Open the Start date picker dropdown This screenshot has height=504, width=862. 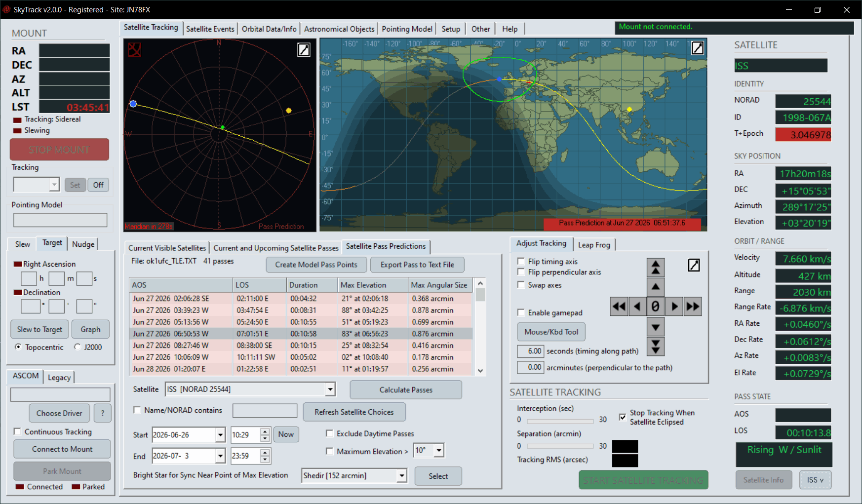point(220,435)
